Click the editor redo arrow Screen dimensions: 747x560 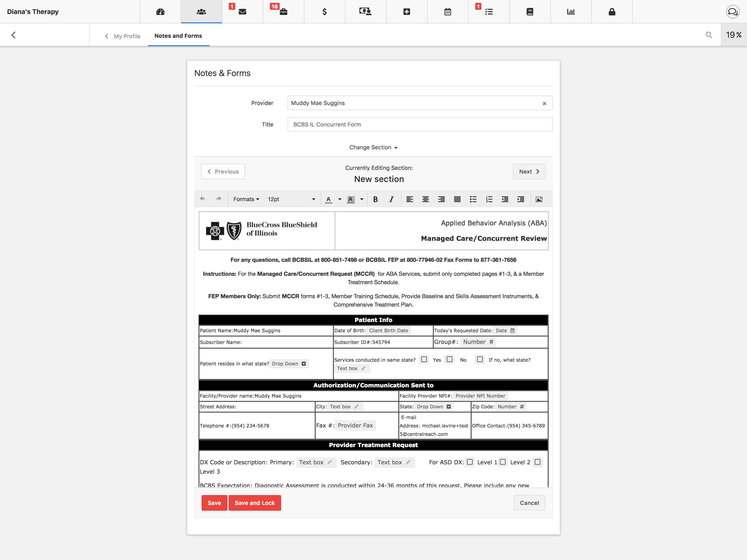(x=219, y=199)
